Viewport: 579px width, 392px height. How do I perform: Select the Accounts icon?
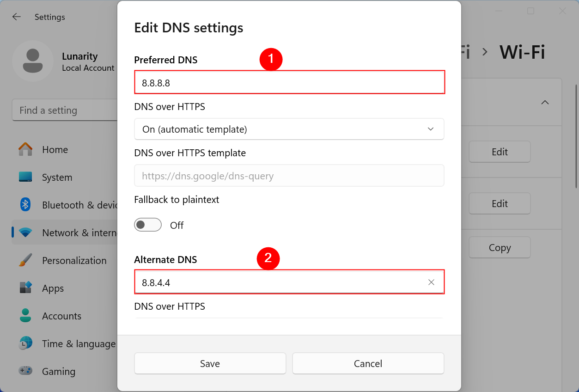point(25,316)
